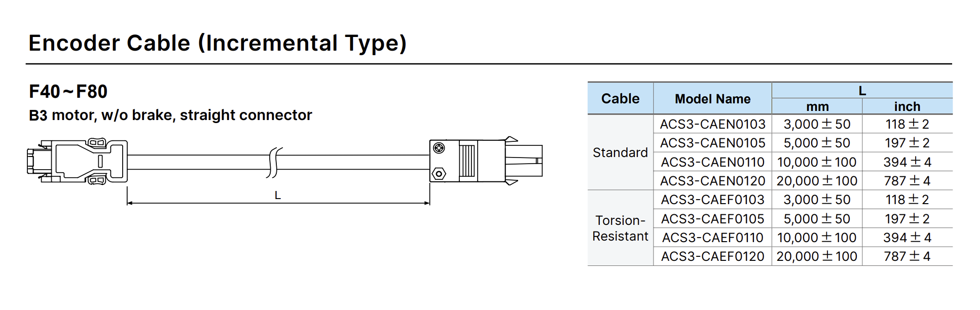
Task: Click the cable break symbol in diagram
Action: pos(274,163)
